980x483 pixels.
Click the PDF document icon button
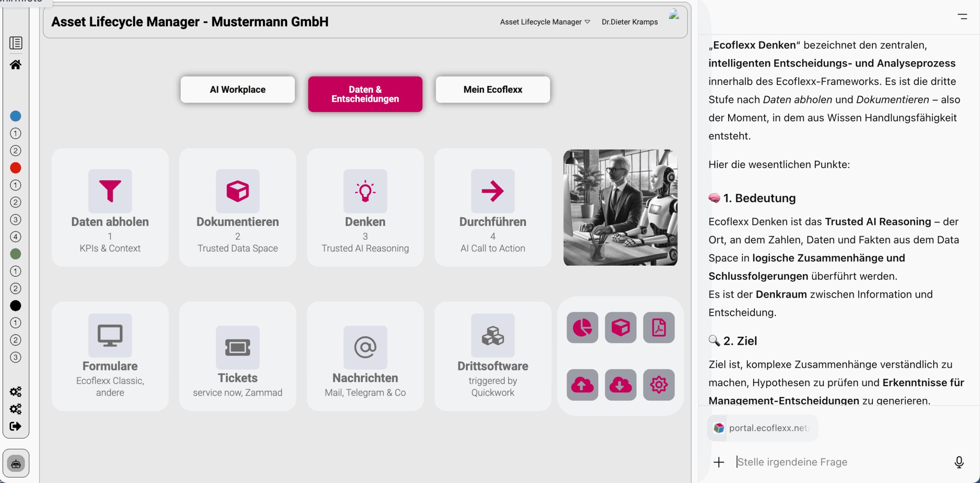click(x=658, y=328)
